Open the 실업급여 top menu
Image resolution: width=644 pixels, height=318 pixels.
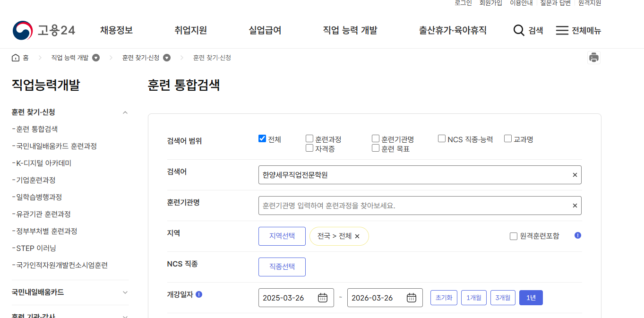(x=265, y=31)
